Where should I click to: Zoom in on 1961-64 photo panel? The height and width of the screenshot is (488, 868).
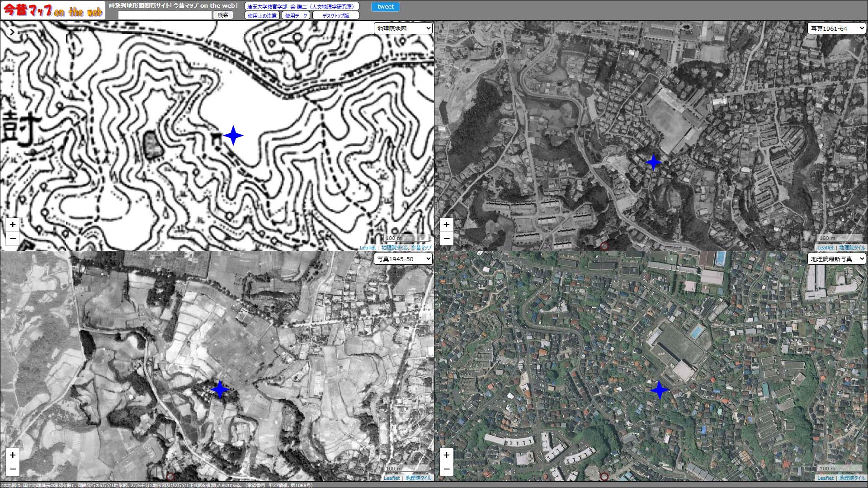(446, 224)
